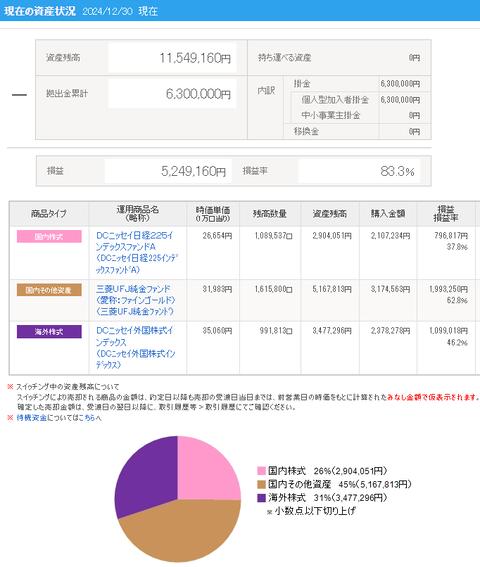Viewport: 480px width, 567px height.
Task: Click the 現在の資産状況 header title
Action: tap(40, 11)
